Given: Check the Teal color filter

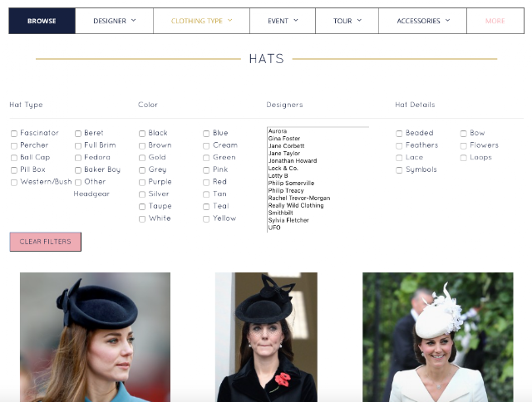Looking at the screenshot, I should point(206,207).
